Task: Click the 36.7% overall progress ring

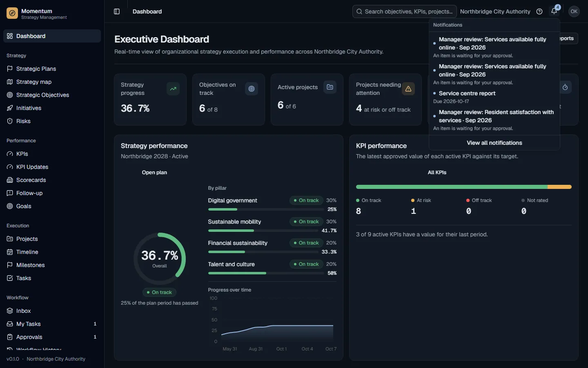Action: point(160,258)
